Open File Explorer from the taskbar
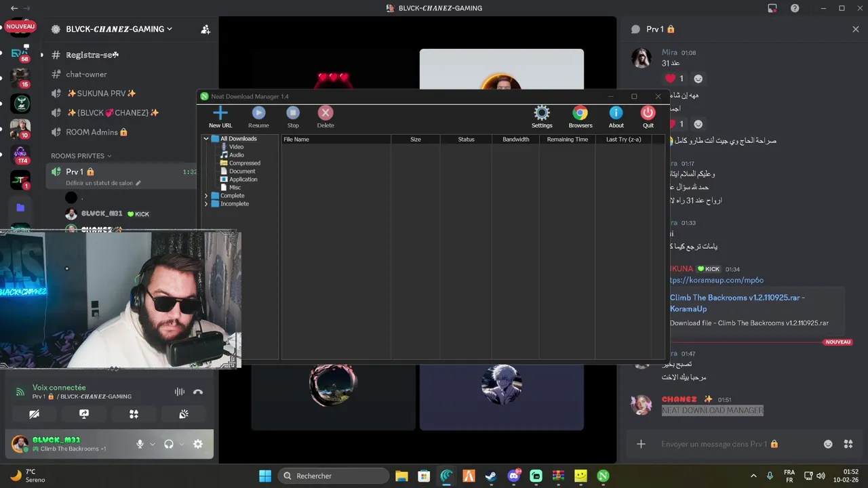This screenshot has height=488, width=868. click(401, 476)
